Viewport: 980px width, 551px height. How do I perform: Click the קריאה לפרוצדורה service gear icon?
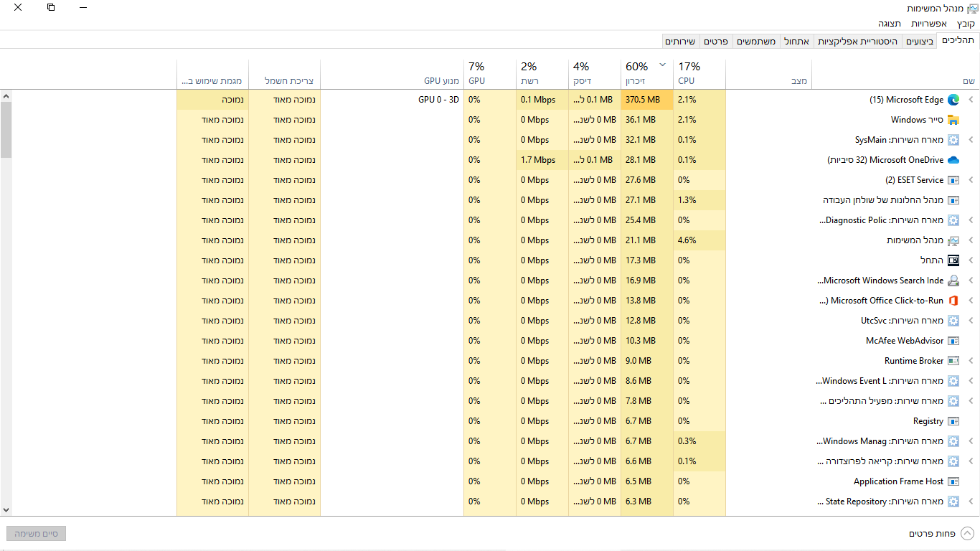point(953,461)
